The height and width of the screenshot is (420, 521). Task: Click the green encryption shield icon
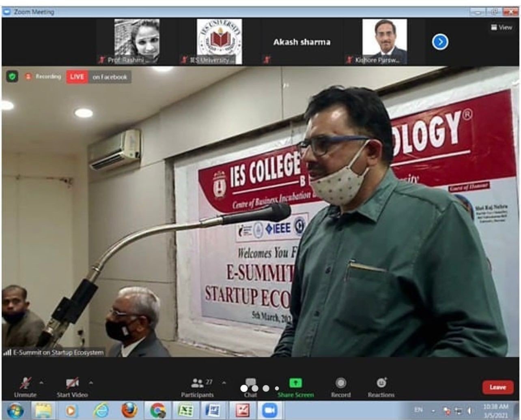click(x=12, y=76)
